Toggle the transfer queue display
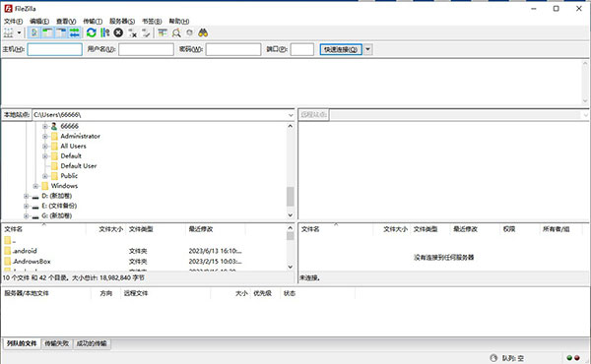Screen dimensions: 591x364 pos(75,33)
